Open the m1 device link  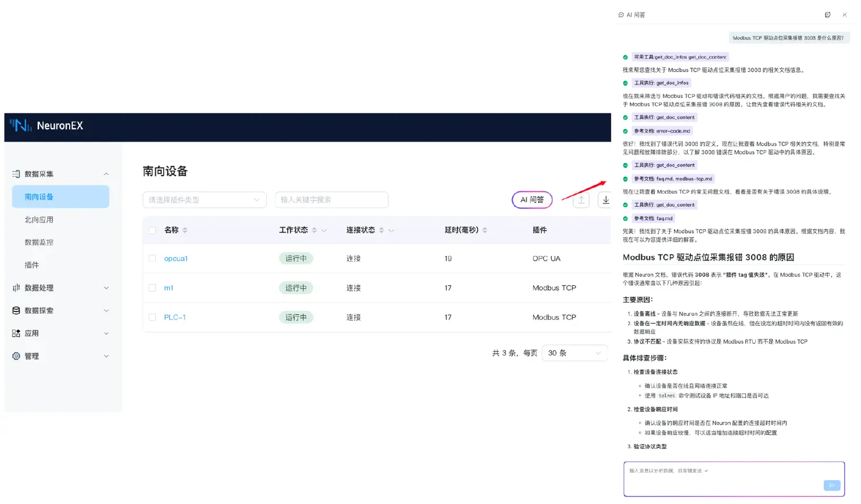pos(168,288)
